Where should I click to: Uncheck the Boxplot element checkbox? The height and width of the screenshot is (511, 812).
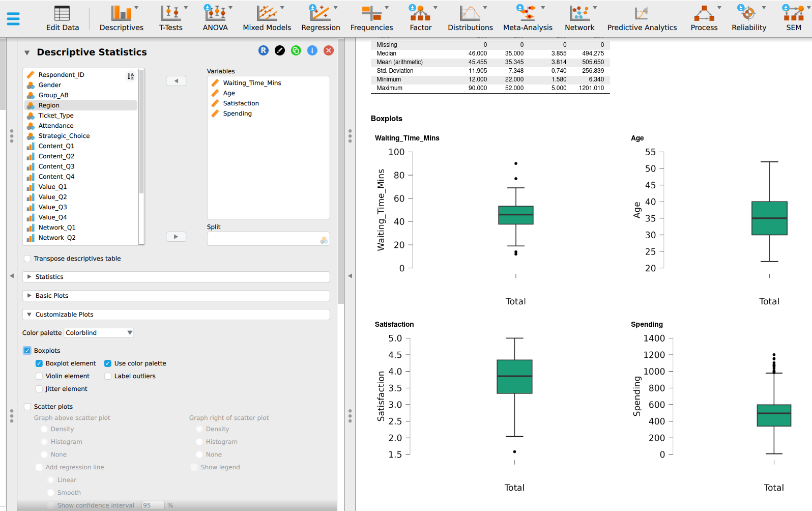point(39,363)
